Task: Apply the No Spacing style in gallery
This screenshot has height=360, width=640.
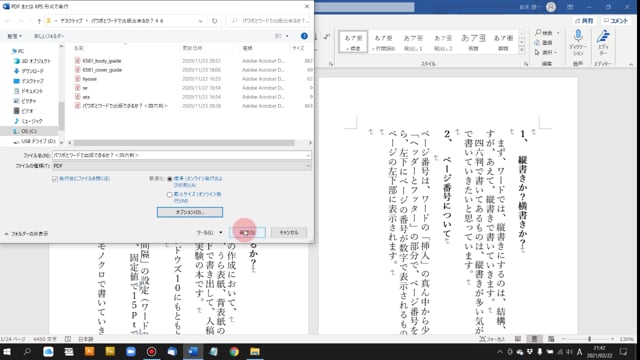Action: [383, 42]
